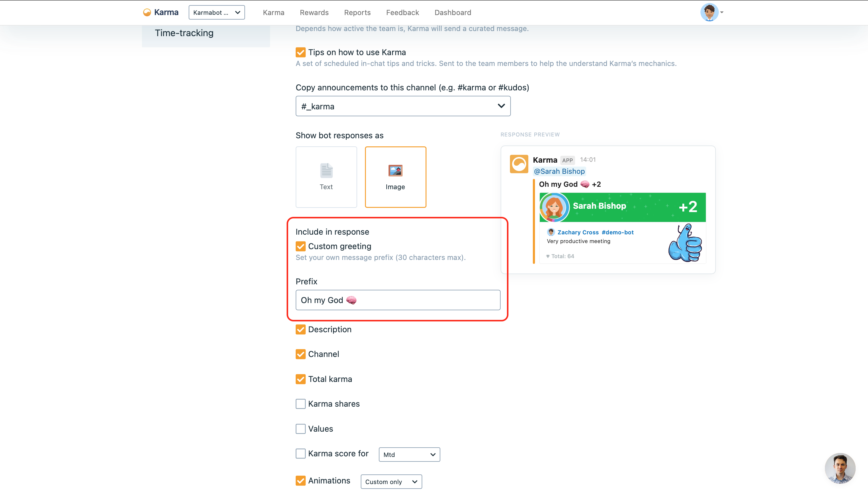The image size is (868, 494).
Task: Go to the Rewards menu
Action: pyautogui.click(x=314, y=13)
